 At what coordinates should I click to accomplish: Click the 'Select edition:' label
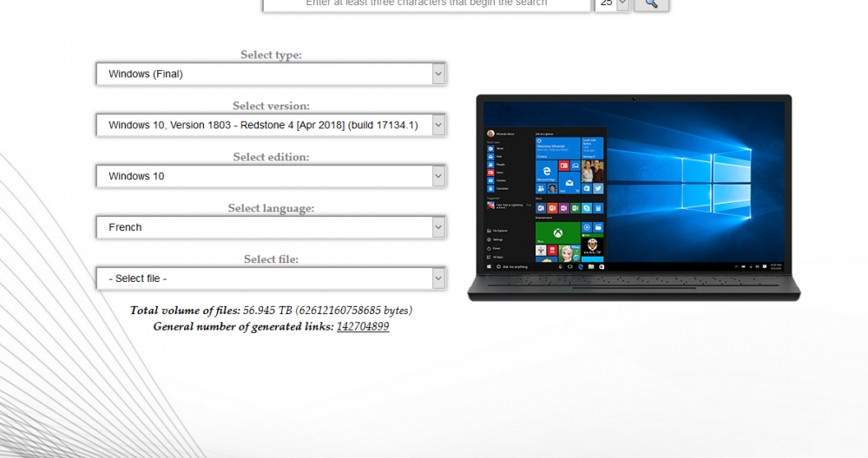(271, 157)
